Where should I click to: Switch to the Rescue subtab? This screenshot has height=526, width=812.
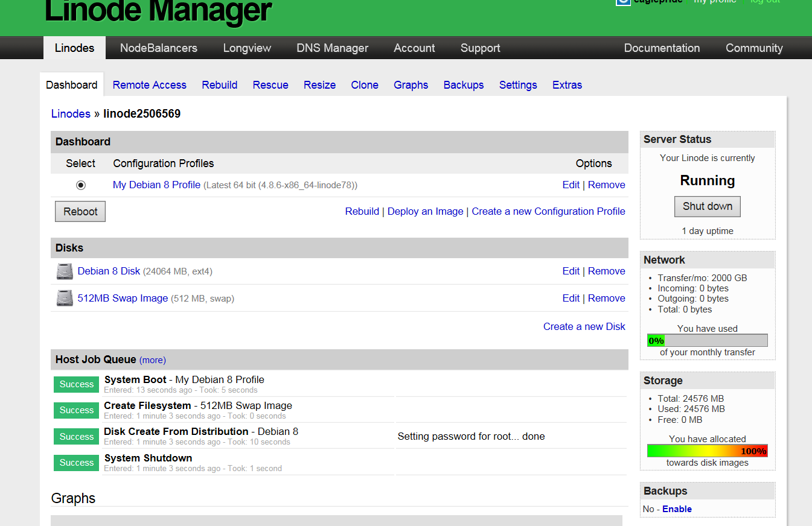pyautogui.click(x=270, y=85)
